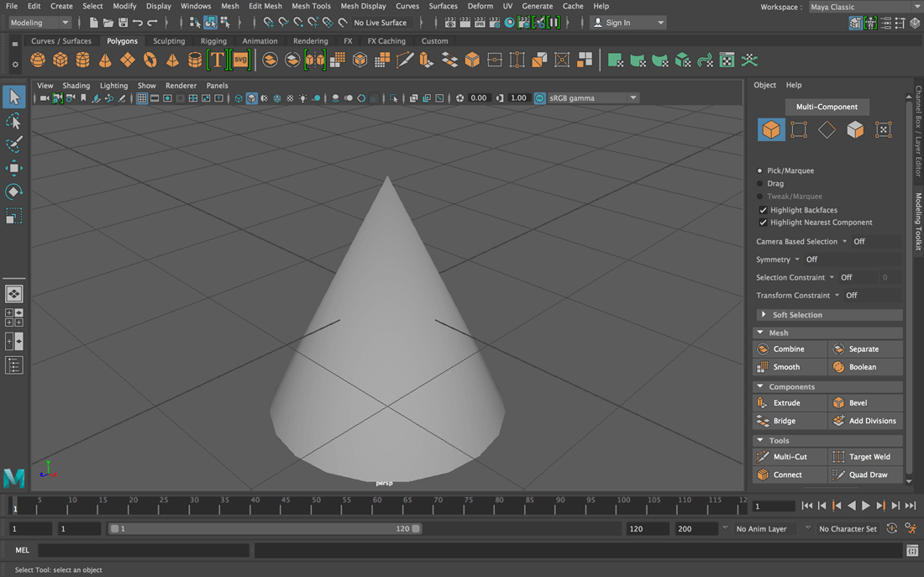This screenshot has height=577, width=924.
Task: Open the Modeling menu set dropdown
Action: coord(39,23)
